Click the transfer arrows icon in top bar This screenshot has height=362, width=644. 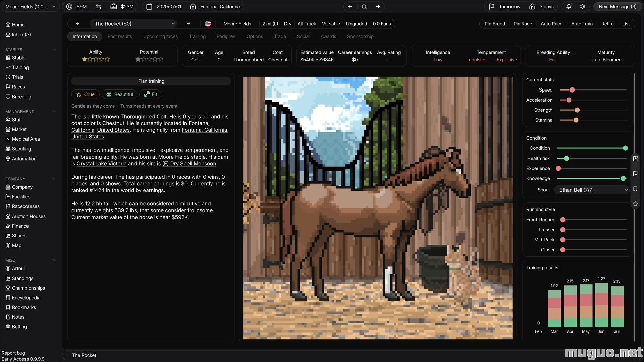click(x=98, y=6)
